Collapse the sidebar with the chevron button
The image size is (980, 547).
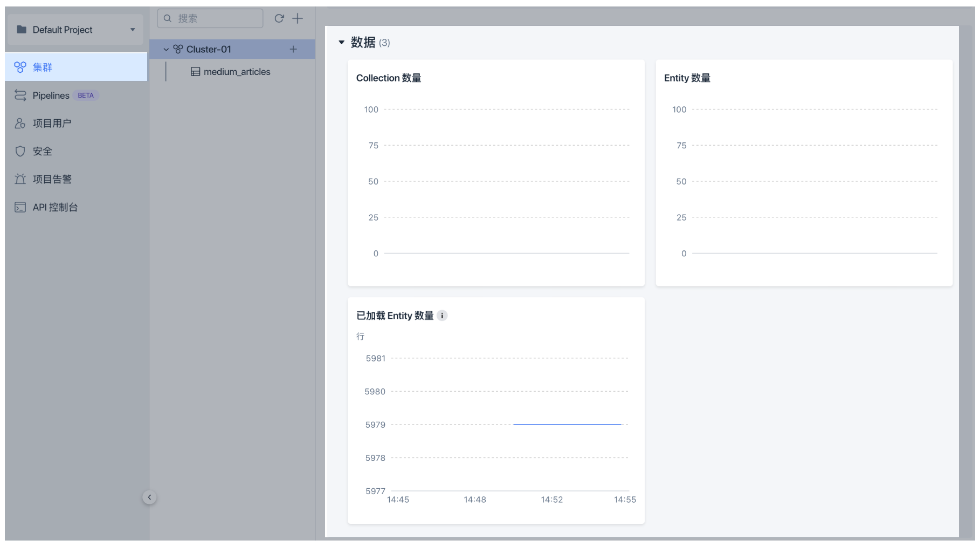click(149, 497)
